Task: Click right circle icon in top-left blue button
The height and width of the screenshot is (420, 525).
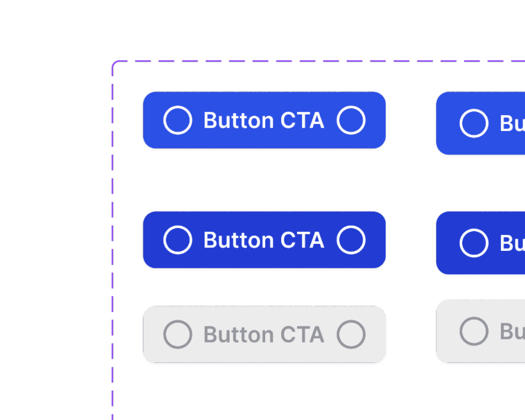Action: tap(351, 120)
